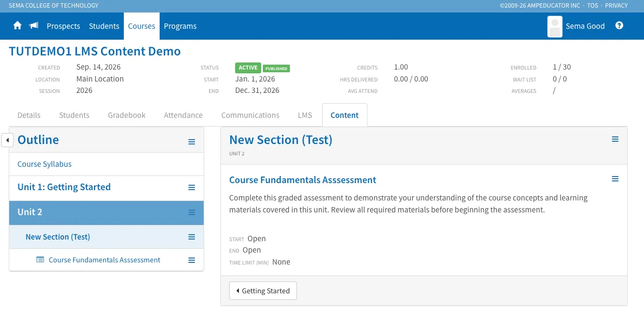Click the Sema Good profile avatar
The width and height of the screenshot is (644, 314).
[555, 26]
